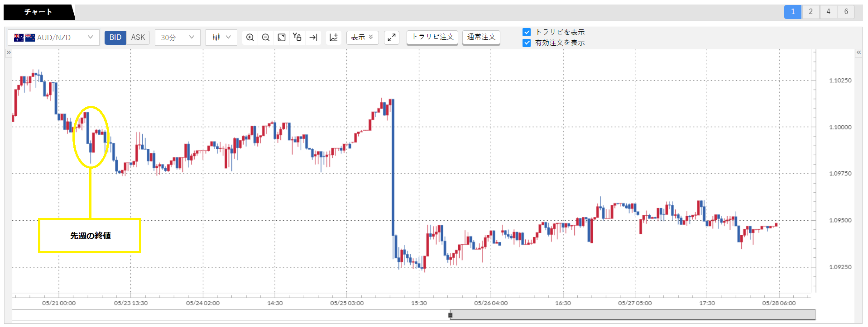This screenshot has width=868, height=327.
Task: Click chart range scrollbar left handle
Action: pyautogui.click(x=450, y=315)
